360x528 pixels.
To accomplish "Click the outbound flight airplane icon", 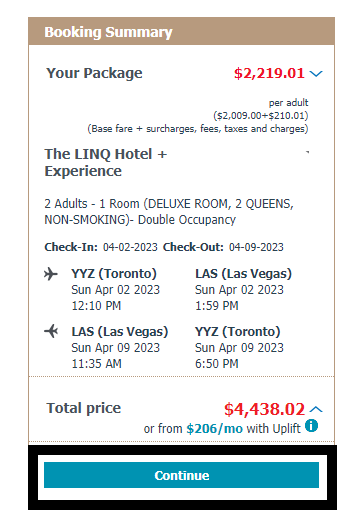I will [51, 274].
